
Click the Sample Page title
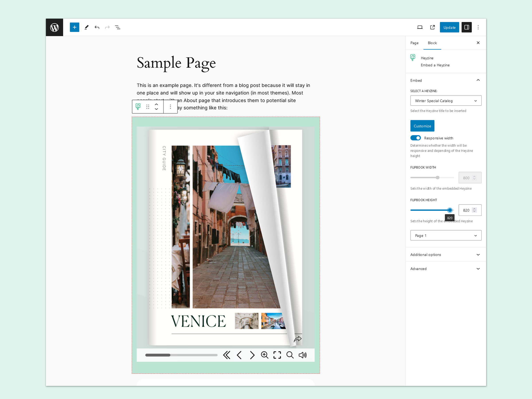tap(176, 63)
